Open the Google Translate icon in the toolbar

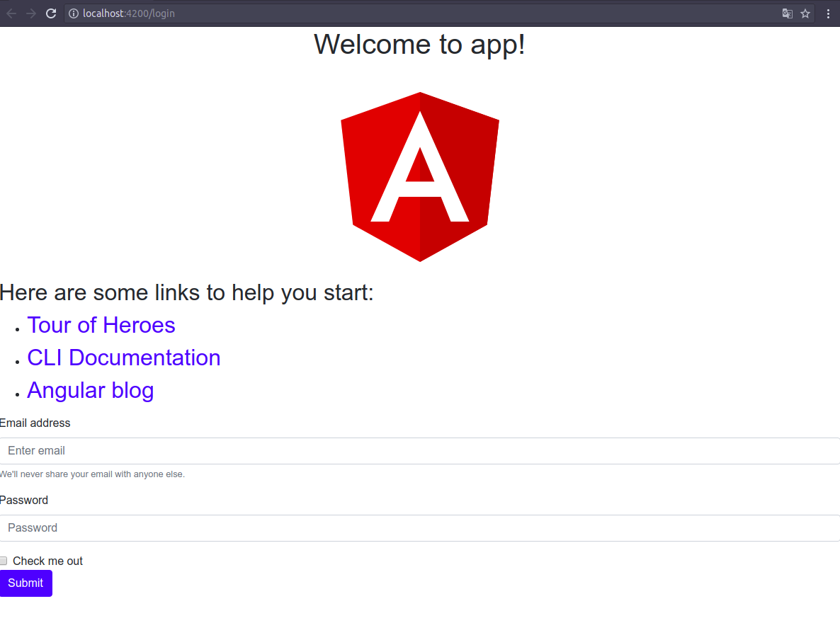(x=788, y=13)
